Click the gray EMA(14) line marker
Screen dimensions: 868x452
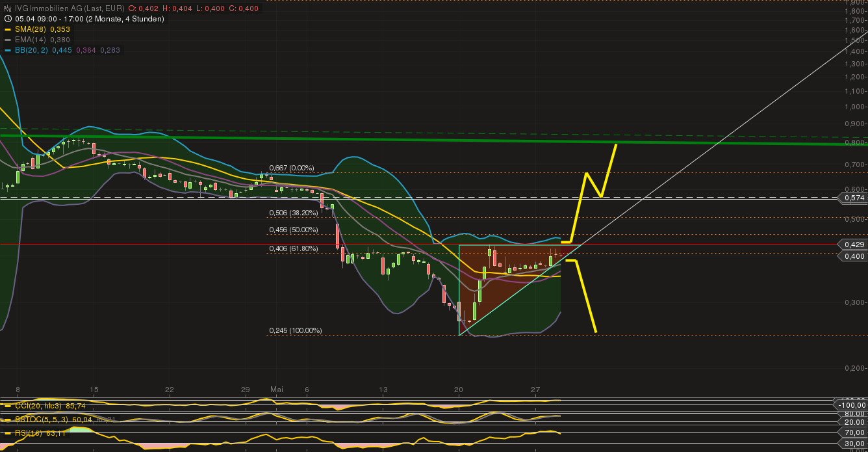7,40
